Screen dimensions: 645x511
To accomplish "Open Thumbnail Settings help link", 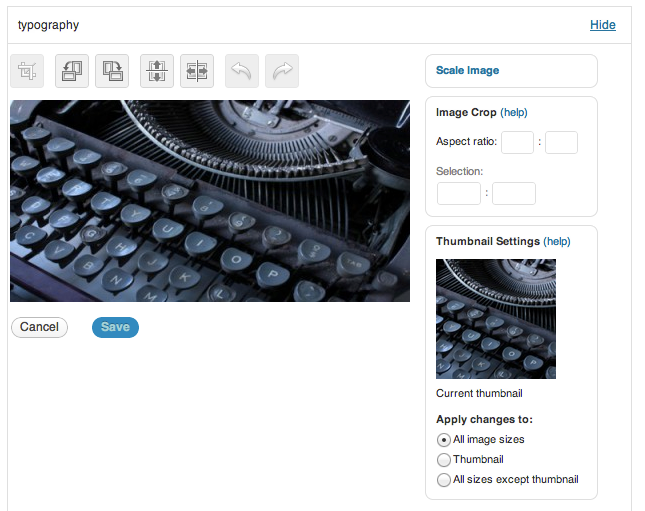I will (557, 241).
